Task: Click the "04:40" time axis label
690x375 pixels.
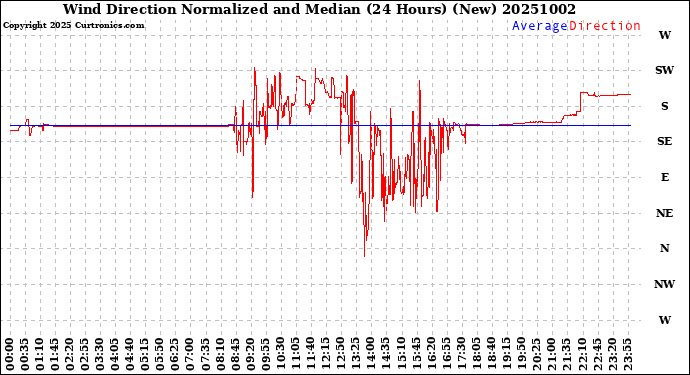Action: click(130, 354)
